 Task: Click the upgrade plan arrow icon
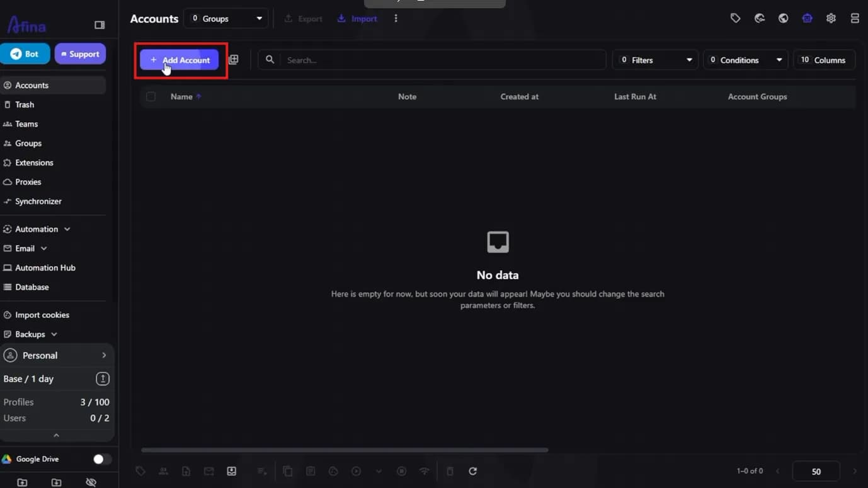(103, 379)
